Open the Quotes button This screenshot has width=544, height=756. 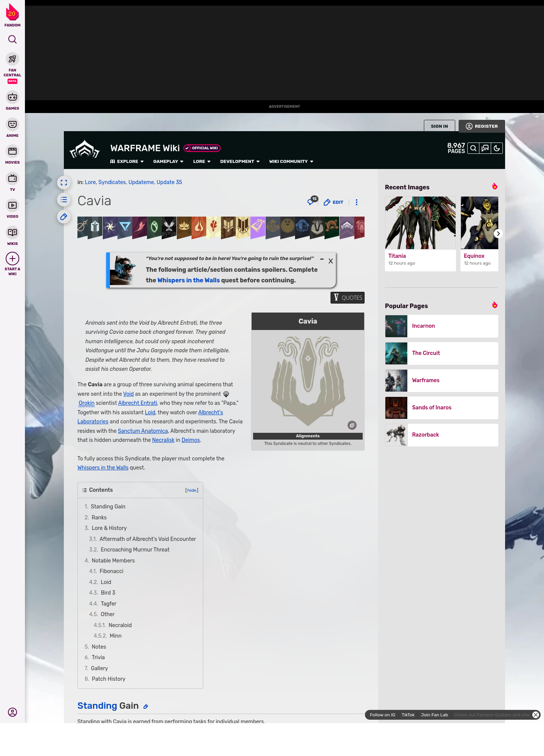click(x=348, y=297)
